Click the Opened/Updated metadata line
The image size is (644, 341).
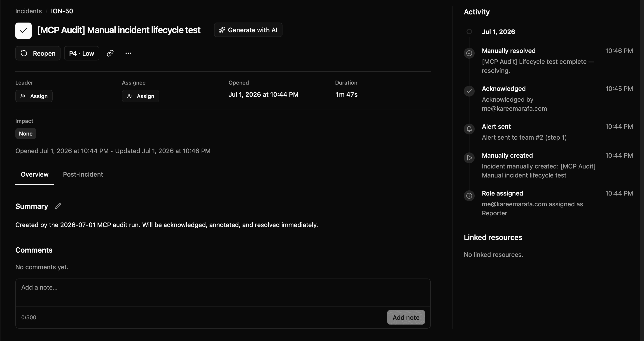click(x=113, y=151)
